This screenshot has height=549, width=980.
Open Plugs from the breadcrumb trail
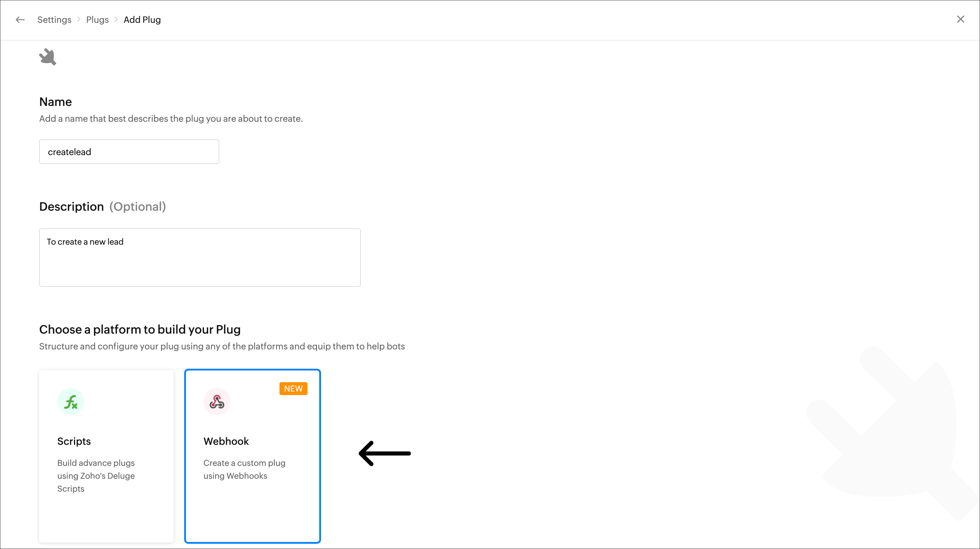pos(97,20)
